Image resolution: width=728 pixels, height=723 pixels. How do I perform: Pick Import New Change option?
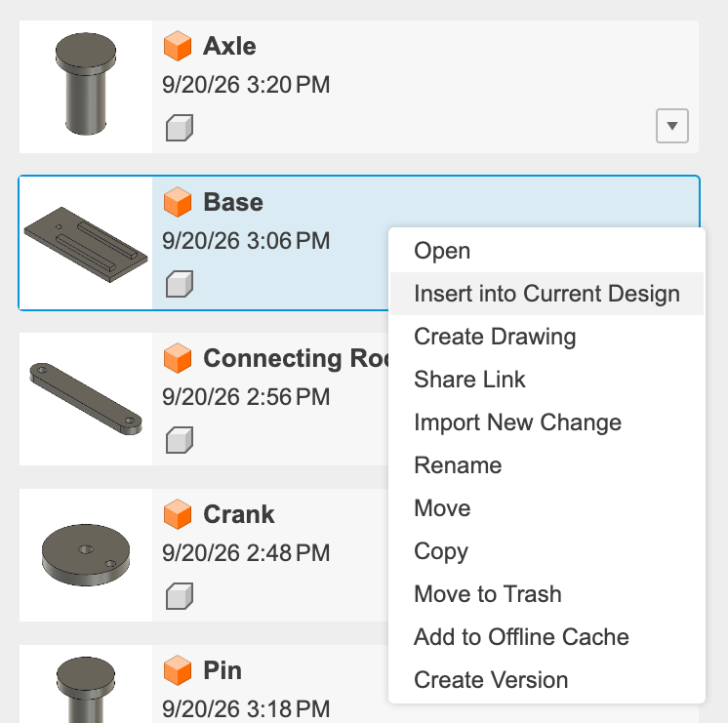click(x=546, y=422)
